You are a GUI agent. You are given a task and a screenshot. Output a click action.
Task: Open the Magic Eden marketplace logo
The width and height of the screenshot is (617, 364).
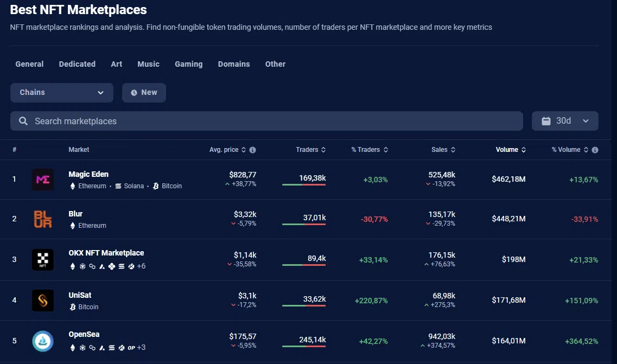click(x=42, y=180)
